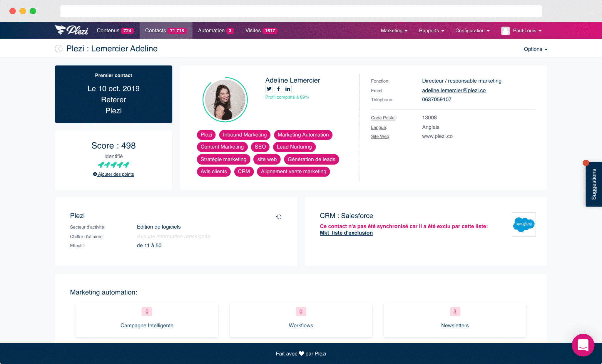Click Ajouter des points link below score
Viewport: 602px width, 364px height.
[x=113, y=174]
